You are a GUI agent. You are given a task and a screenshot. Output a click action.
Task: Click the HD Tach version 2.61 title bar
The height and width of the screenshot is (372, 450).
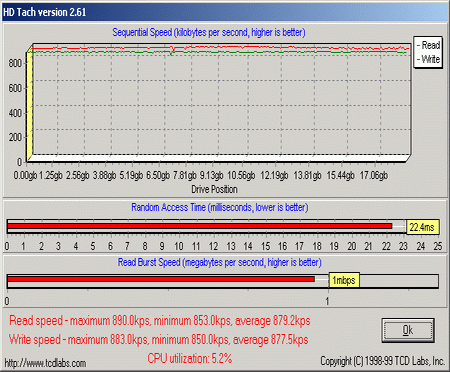(225, 12)
